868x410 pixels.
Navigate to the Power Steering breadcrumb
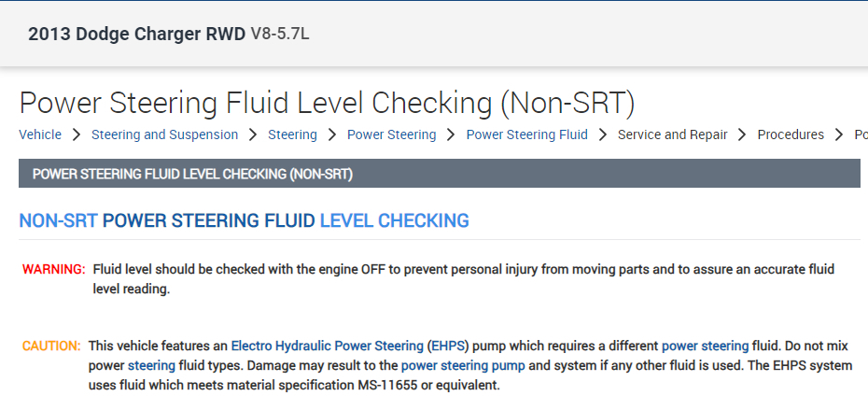[x=391, y=134]
